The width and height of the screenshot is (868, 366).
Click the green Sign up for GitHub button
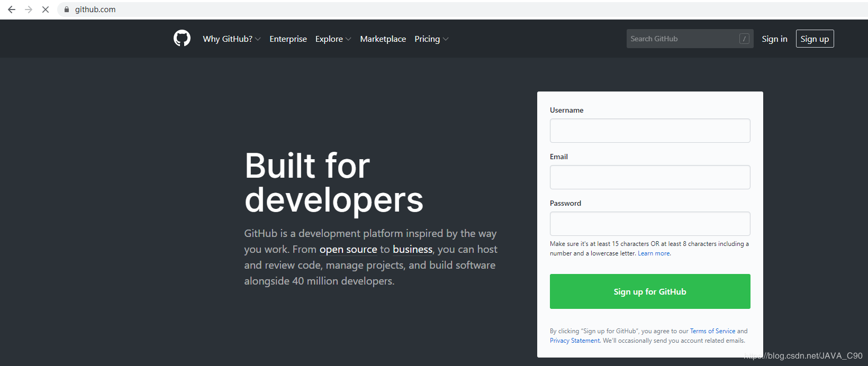tap(650, 291)
